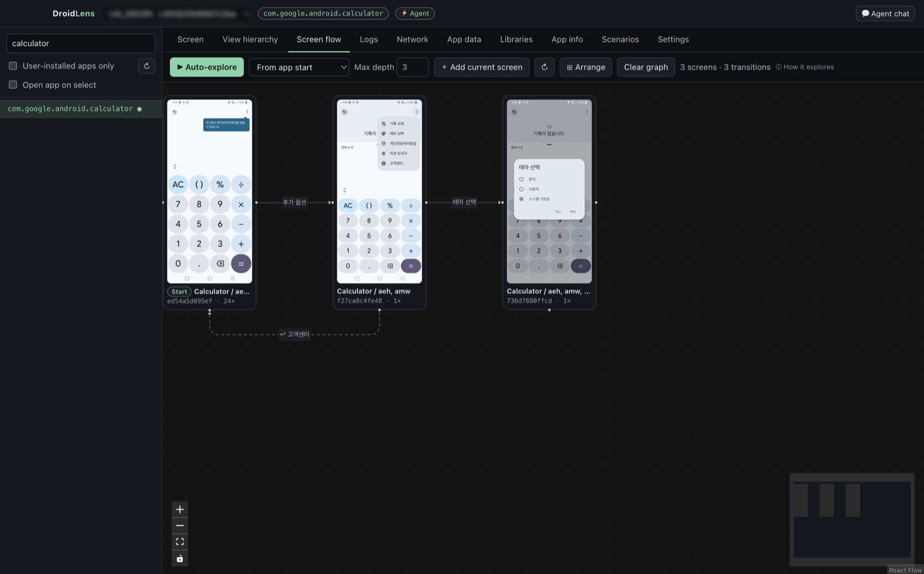Screen dimensions: 924x574
Task: Show the App info tab
Action: click(x=567, y=39)
